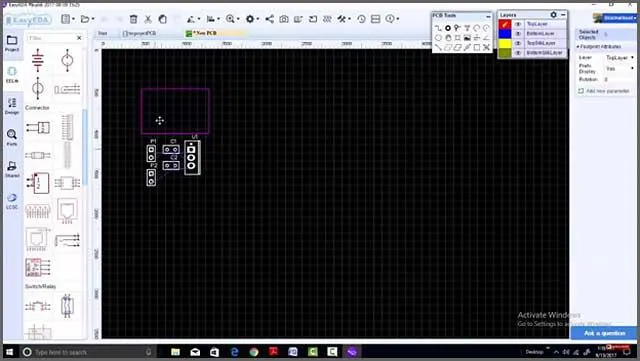Toggle TopSilkLayer visibility eye
The height and width of the screenshot is (361, 640).
tap(518, 43)
